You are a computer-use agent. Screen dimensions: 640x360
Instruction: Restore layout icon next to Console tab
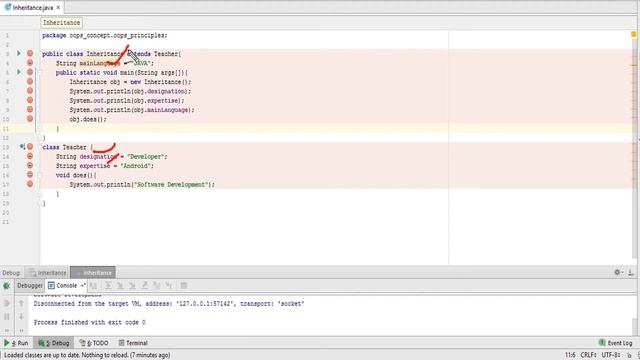tap(83, 286)
